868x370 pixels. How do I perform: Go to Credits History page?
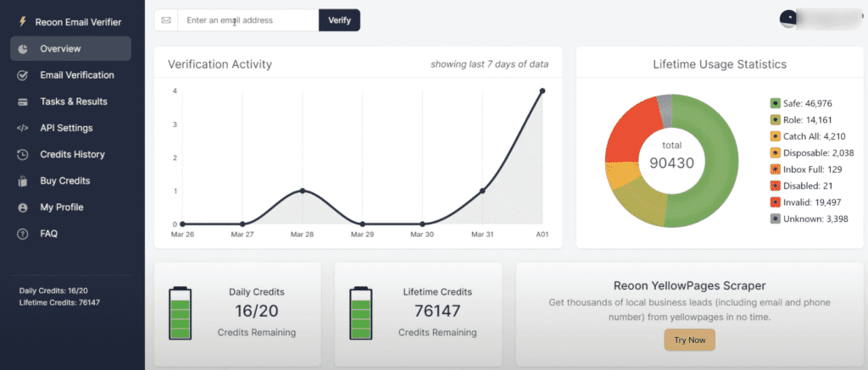(72, 155)
